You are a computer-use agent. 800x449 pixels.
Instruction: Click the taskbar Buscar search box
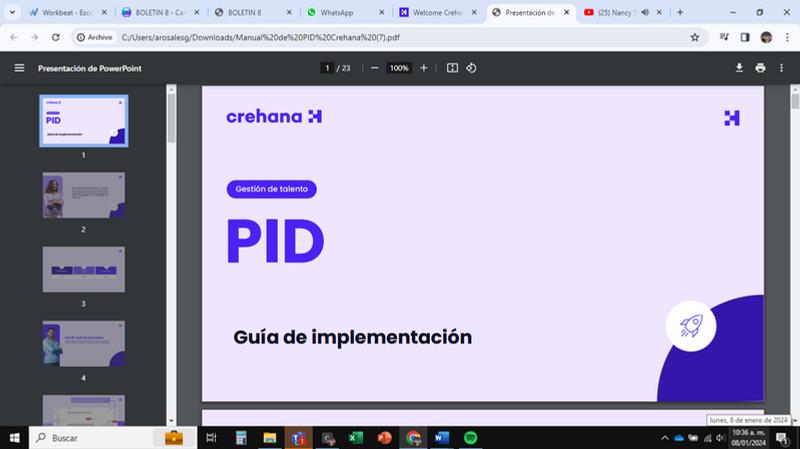tap(113, 438)
